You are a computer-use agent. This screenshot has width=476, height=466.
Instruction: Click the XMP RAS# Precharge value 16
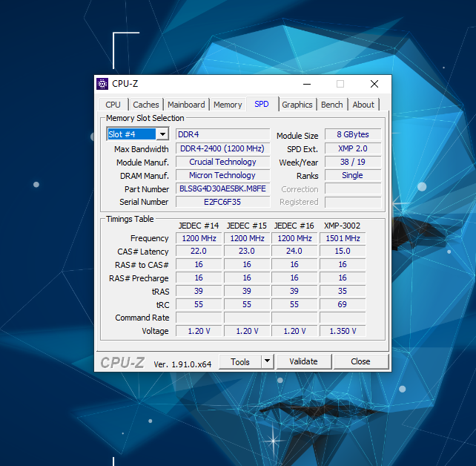[343, 278]
